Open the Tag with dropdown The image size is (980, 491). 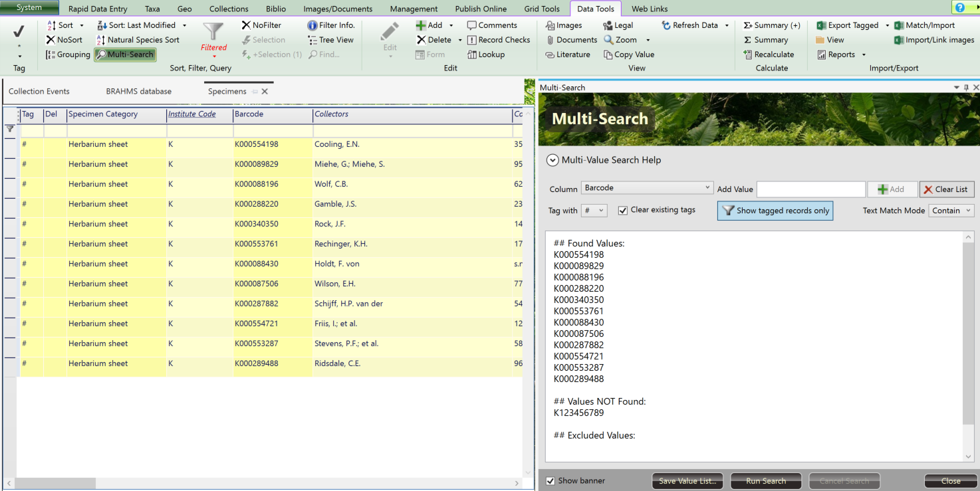pyautogui.click(x=594, y=211)
